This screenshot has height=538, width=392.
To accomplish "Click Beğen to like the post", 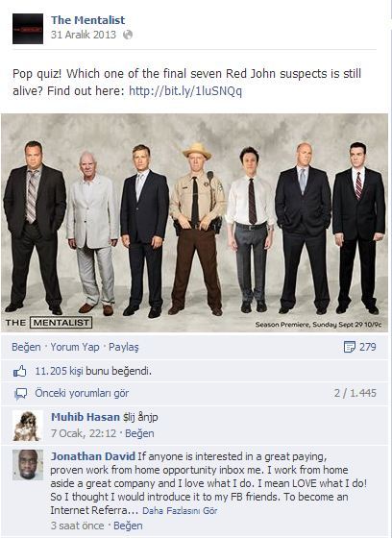I will tap(26, 347).
